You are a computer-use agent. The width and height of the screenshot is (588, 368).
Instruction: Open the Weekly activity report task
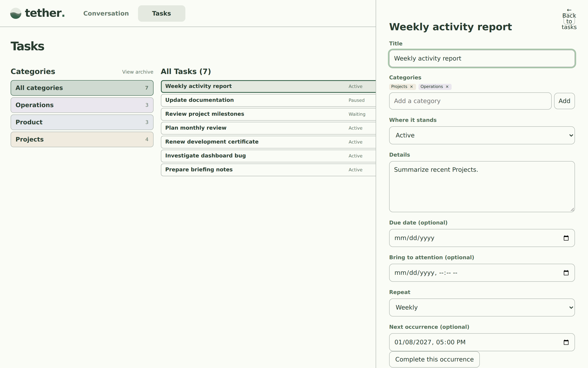pos(268,86)
